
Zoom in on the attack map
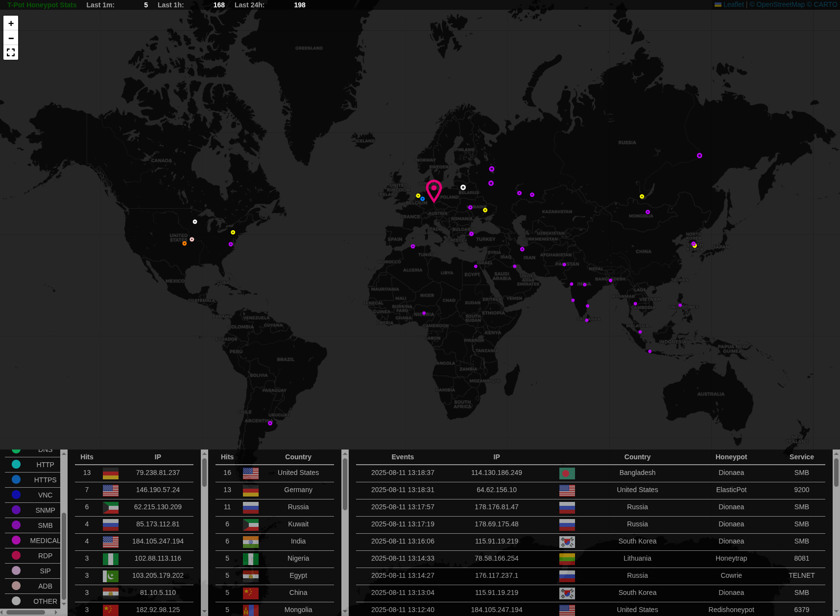pos(11,24)
